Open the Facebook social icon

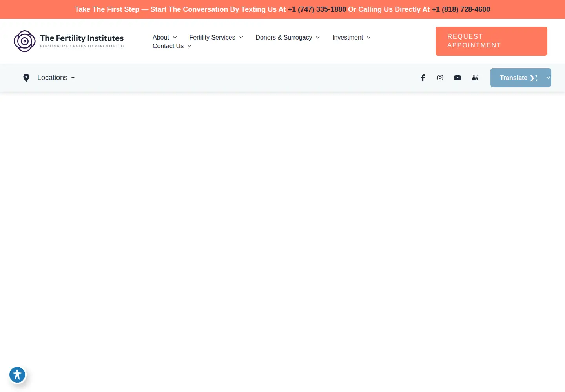[423, 78]
